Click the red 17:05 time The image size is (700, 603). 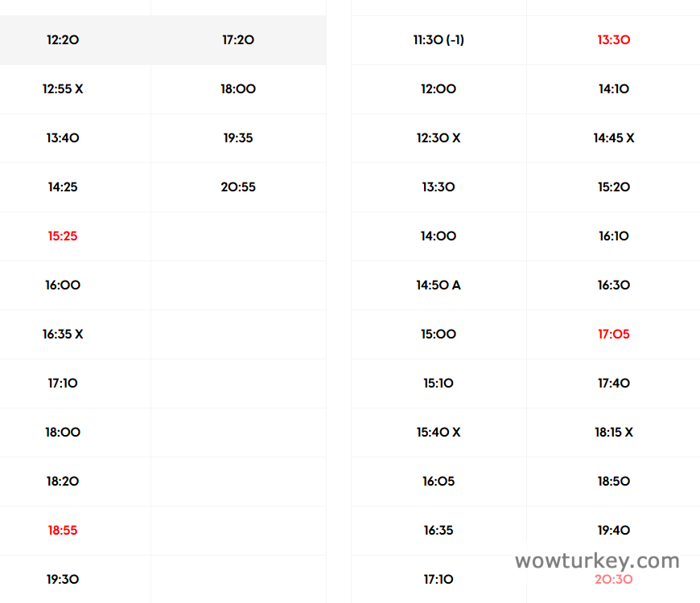[x=614, y=334]
